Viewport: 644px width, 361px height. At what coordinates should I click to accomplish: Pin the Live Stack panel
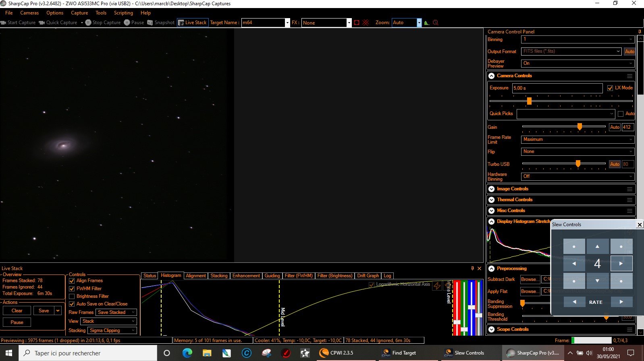pos(472,268)
